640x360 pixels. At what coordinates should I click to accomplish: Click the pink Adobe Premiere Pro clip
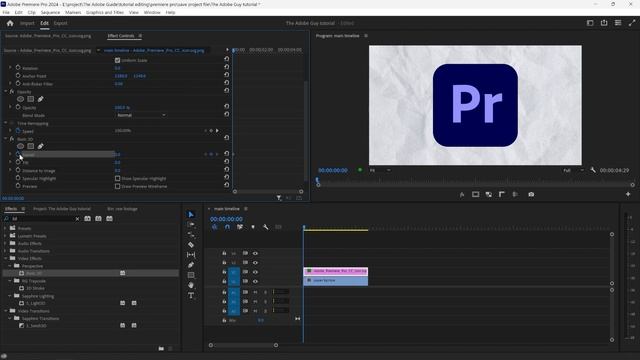[336, 271]
